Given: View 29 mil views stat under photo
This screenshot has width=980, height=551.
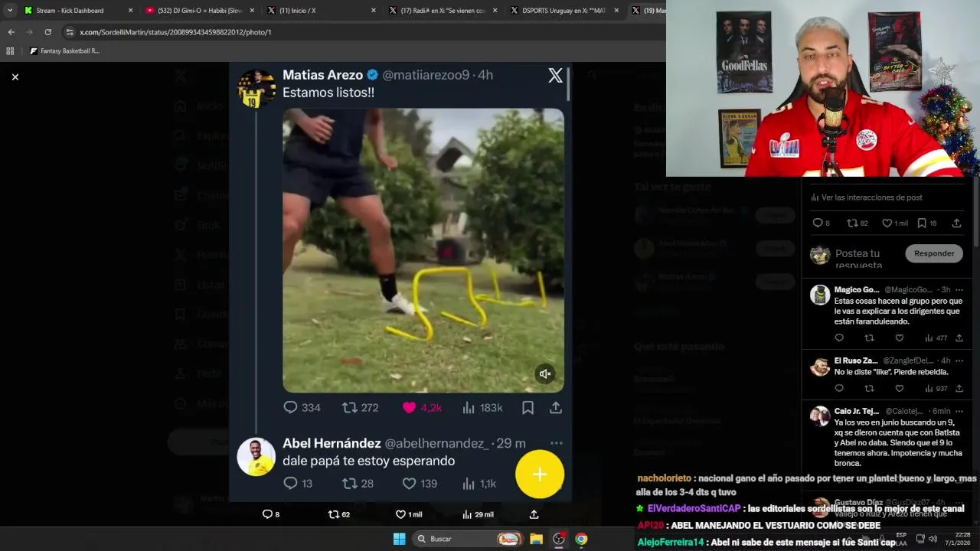Looking at the screenshot, I should [479, 514].
